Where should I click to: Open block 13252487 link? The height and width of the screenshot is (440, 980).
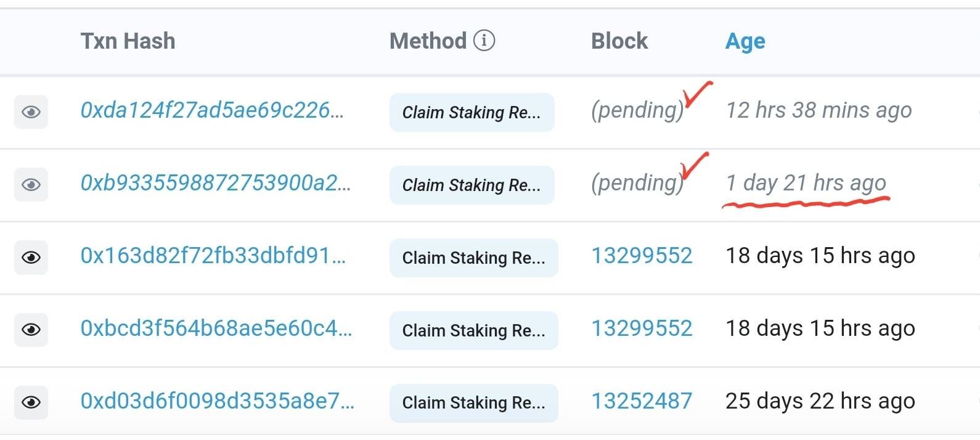pos(642,401)
